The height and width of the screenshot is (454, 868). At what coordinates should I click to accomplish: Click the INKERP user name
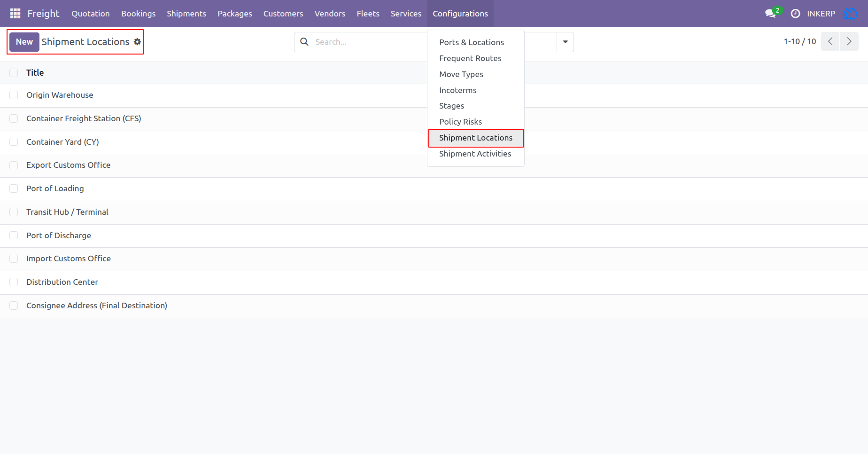pos(821,14)
